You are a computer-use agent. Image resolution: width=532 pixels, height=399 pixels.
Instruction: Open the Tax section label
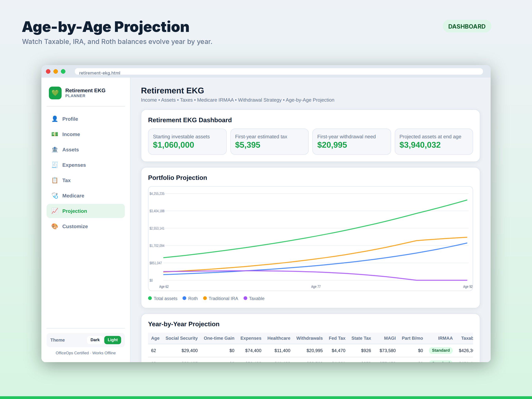point(66,180)
